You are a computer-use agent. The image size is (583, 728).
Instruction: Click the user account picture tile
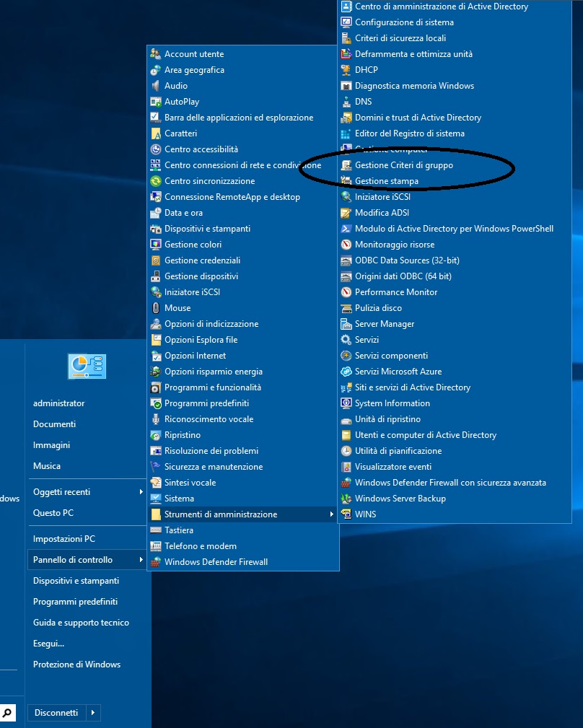coord(87,367)
